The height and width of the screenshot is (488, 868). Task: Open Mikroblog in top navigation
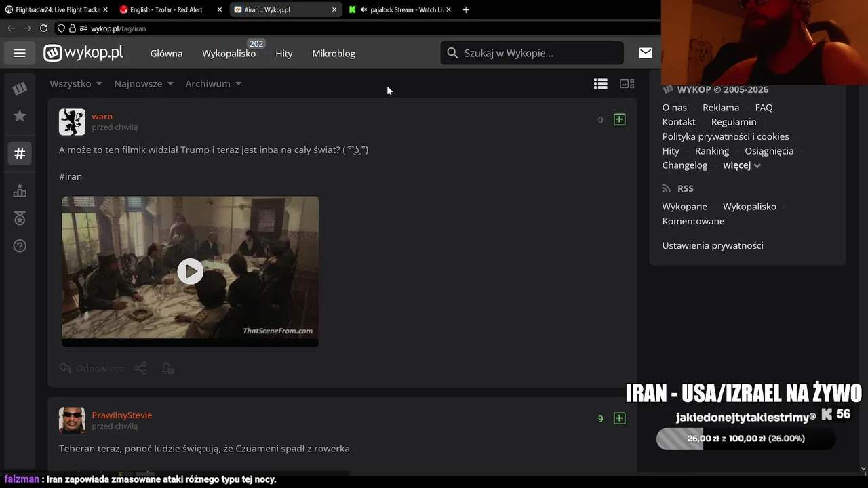click(x=334, y=53)
